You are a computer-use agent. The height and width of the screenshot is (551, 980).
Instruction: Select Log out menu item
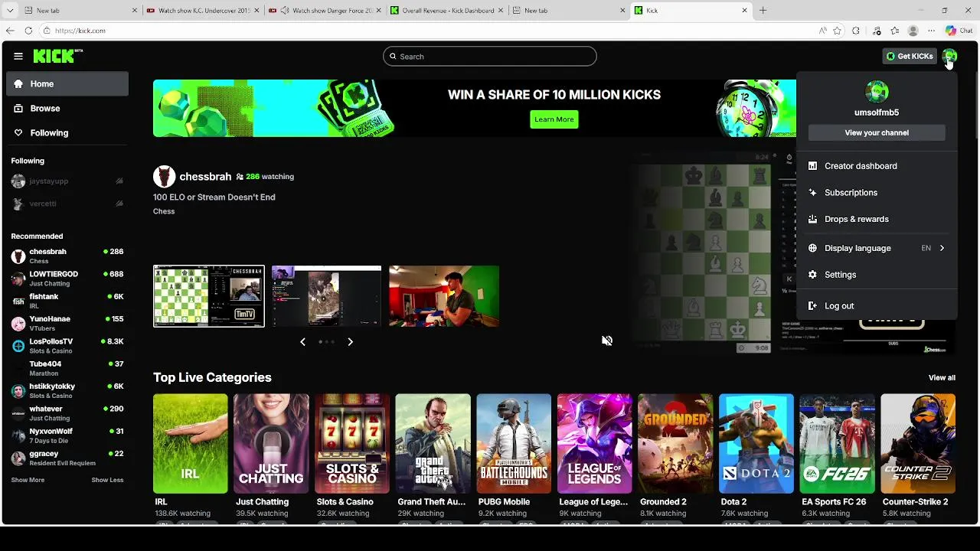pyautogui.click(x=877, y=306)
